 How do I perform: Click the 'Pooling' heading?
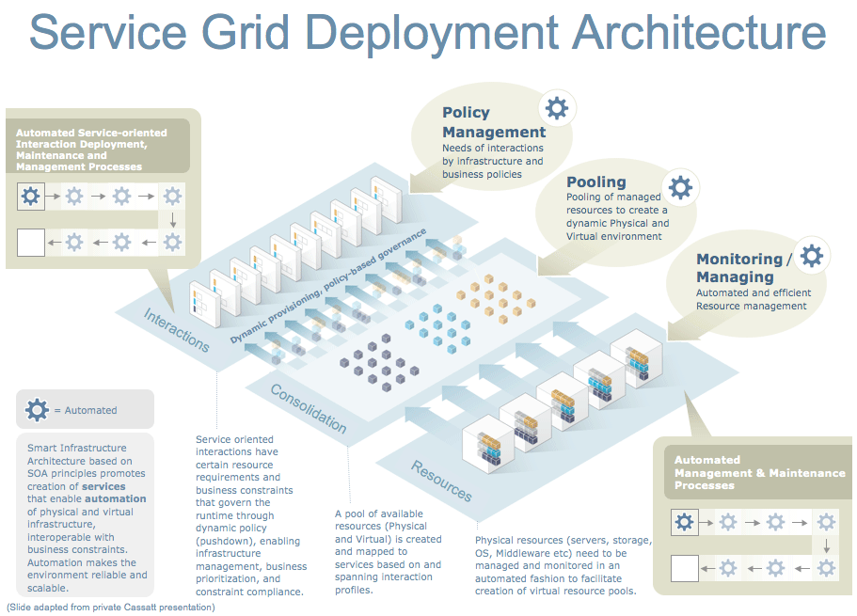596,182
